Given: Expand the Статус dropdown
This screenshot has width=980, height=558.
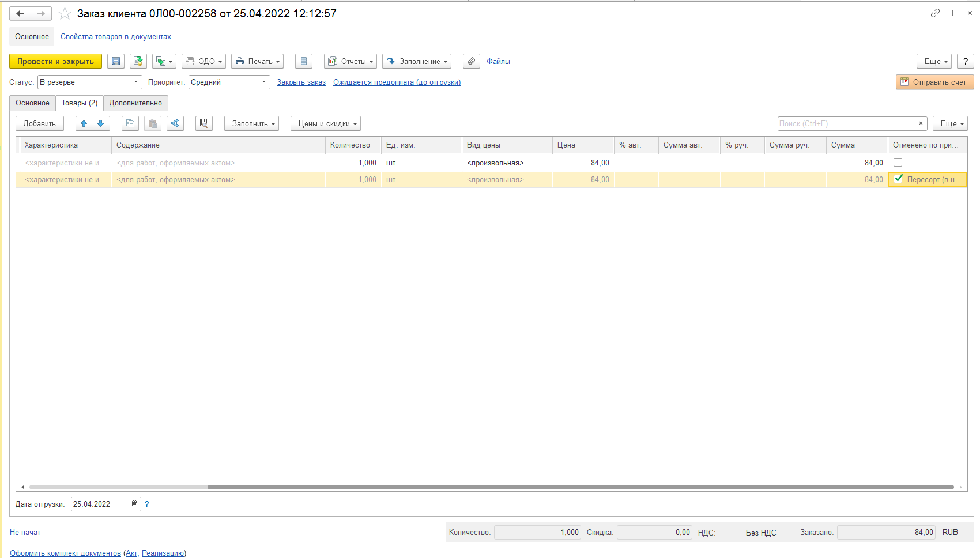Looking at the screenshot, I should click(x=136, y=82).
